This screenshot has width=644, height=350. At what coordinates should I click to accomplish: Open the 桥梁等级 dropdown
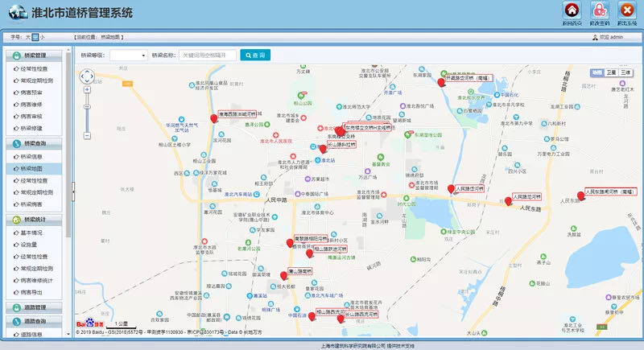pos(127,55)
